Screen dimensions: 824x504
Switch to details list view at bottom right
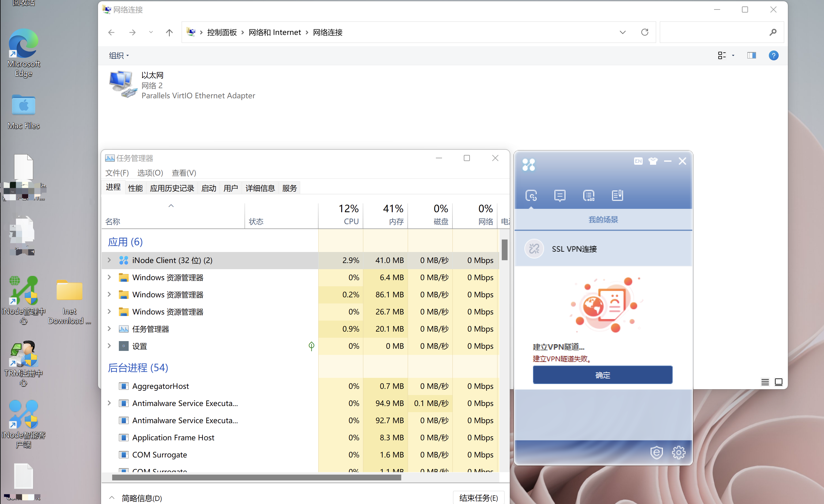[x=765, y=382]
